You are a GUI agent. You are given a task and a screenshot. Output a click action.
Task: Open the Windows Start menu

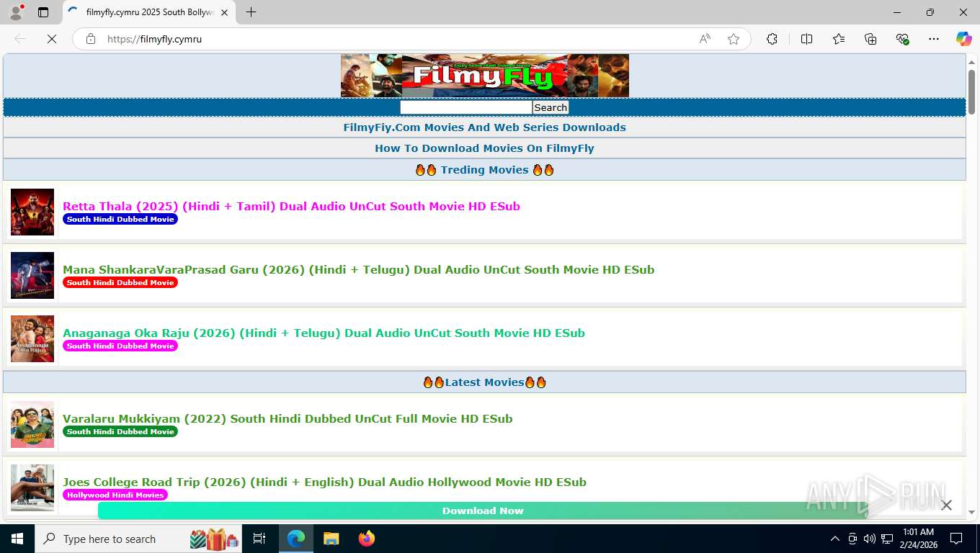coord(17,539)
